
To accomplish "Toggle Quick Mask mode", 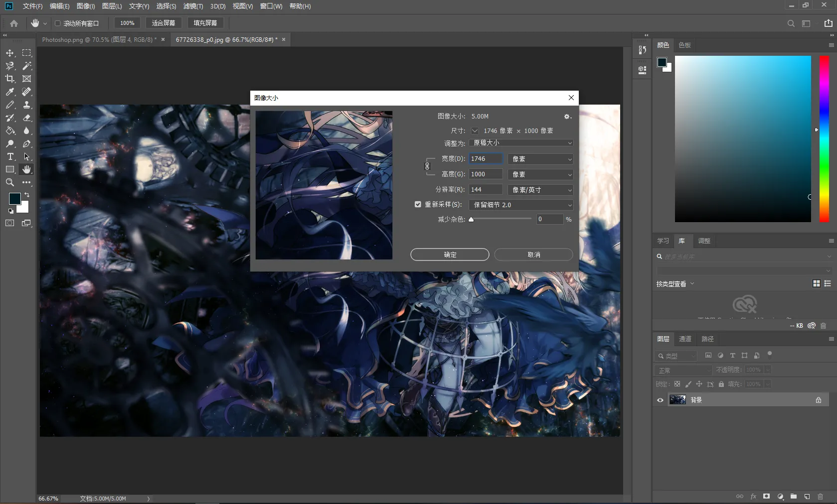I will 10,223.
